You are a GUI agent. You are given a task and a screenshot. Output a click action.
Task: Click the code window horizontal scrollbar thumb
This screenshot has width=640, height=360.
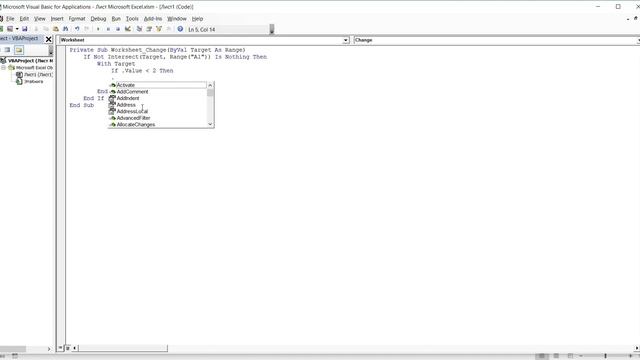pyautogui.click(x=122, y=348)
